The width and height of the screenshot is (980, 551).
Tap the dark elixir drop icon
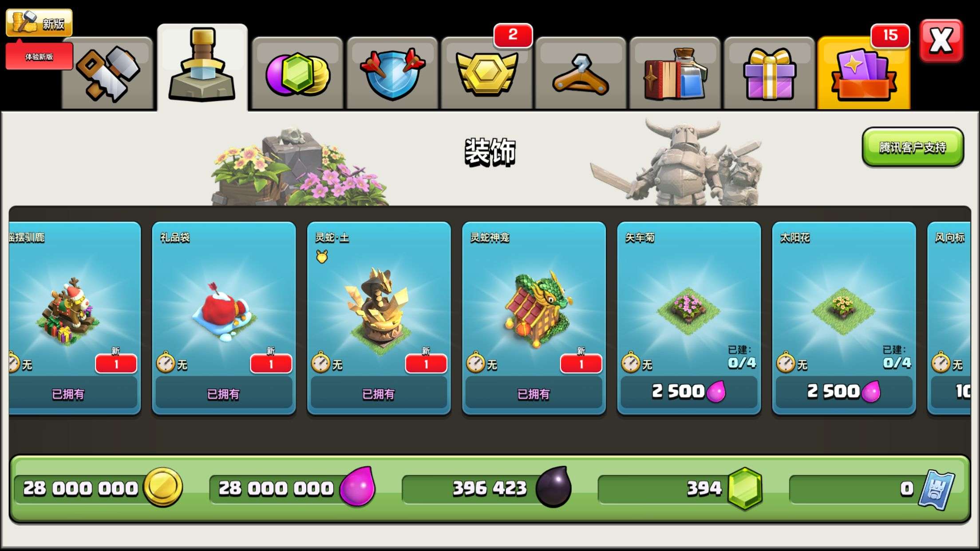[553, 487]
